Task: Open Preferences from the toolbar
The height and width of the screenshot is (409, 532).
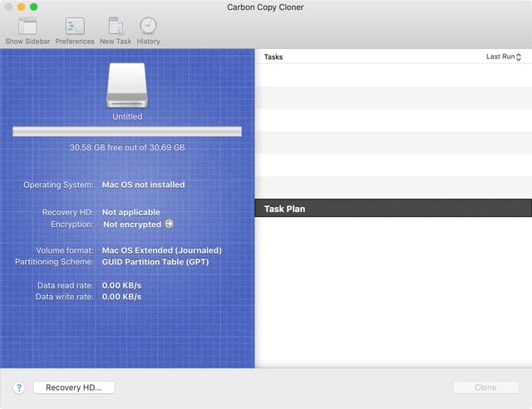Action: pos(75,27)
